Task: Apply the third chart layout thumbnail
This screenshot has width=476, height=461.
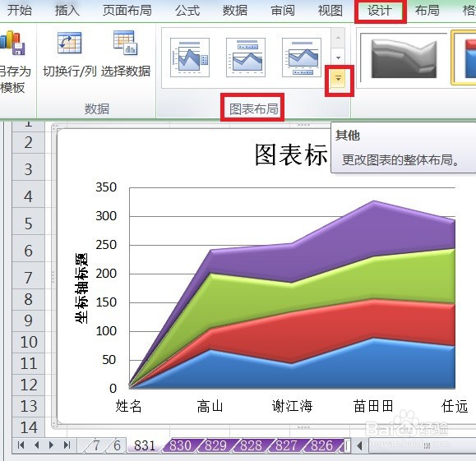Action: tap(302, 58)
